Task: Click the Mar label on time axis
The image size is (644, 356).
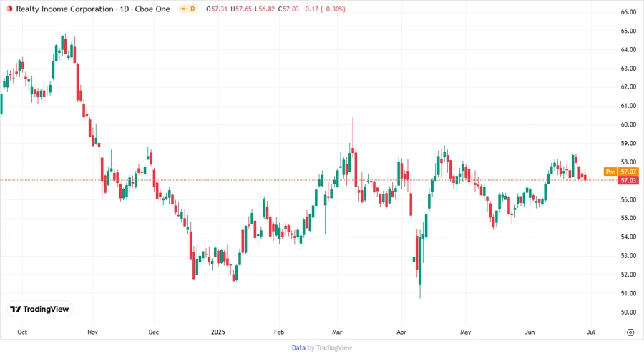Action: pos(337,332)
